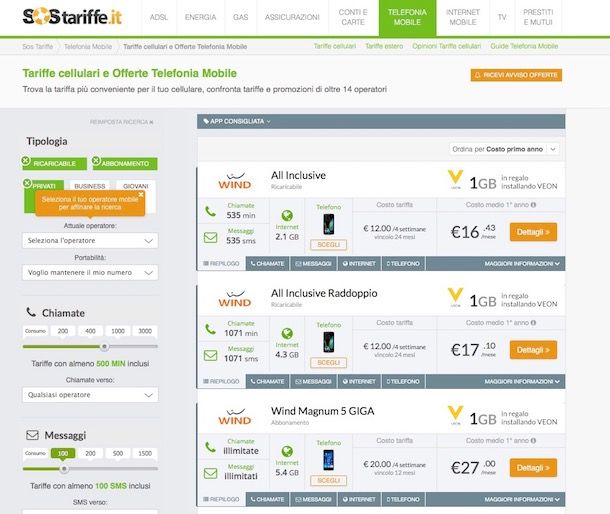The width and height of the screenshot is (610, 514).
Task: Open the Seleziona l'operatore dropdown
Action: click(90, 240)
